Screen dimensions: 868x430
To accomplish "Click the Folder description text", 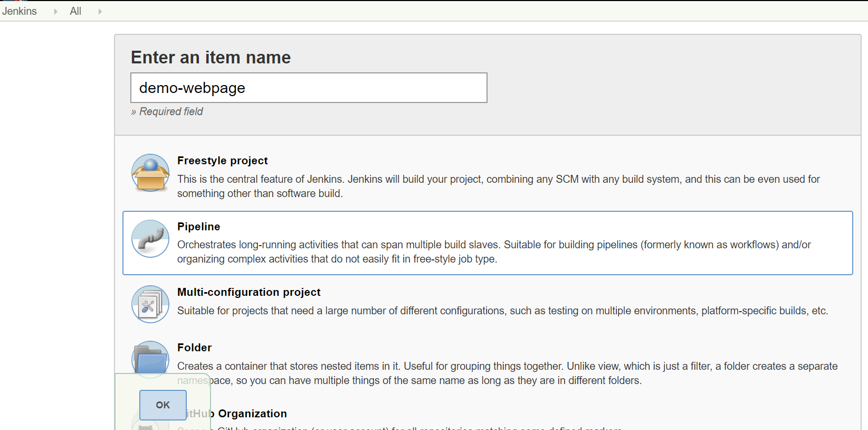I will [508, 373].
